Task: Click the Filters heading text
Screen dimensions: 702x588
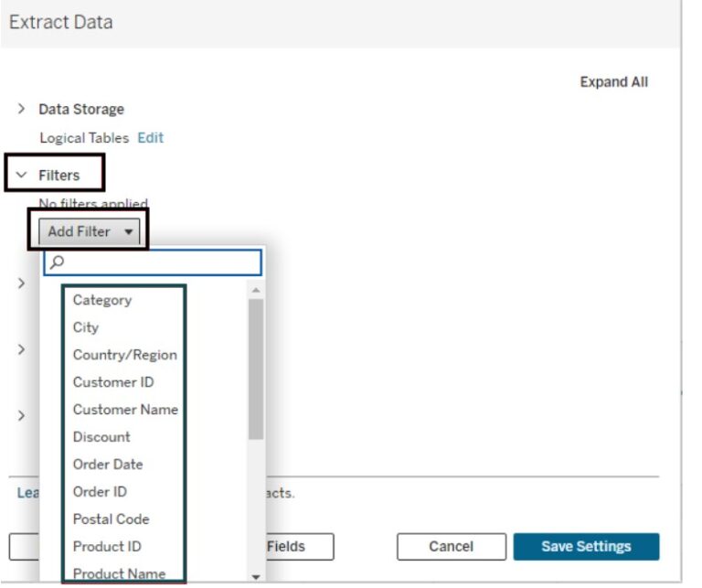Action: click(59, 175)
